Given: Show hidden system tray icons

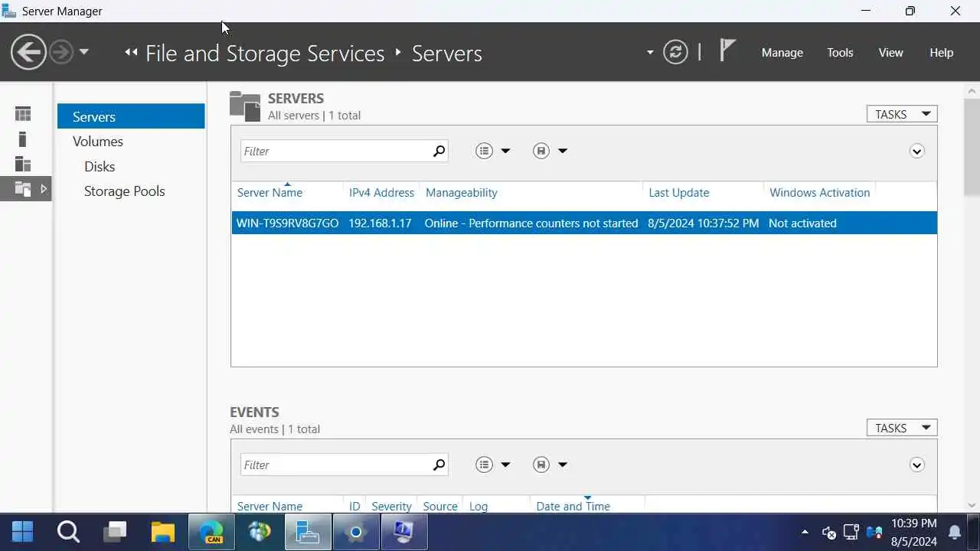Looking at the screenshot, I should point(805,532).
